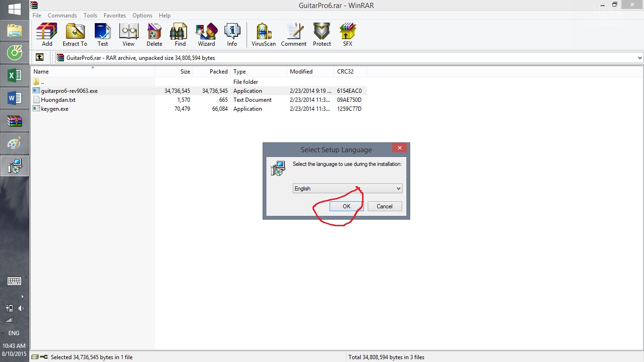This screenshot has height=362, width=644.
Task: Click the Extract To toolbar icon
Action: 74,35
